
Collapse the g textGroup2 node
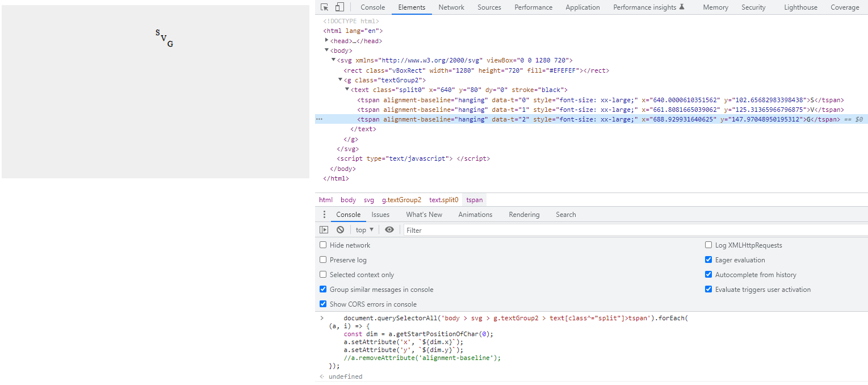(x=341, y=80)
